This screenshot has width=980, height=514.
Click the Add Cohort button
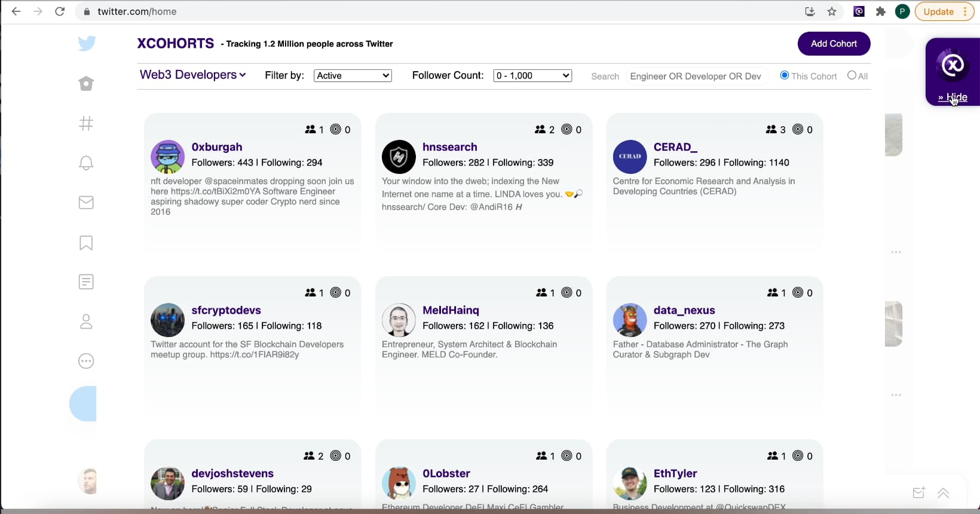tap(834, 44)
